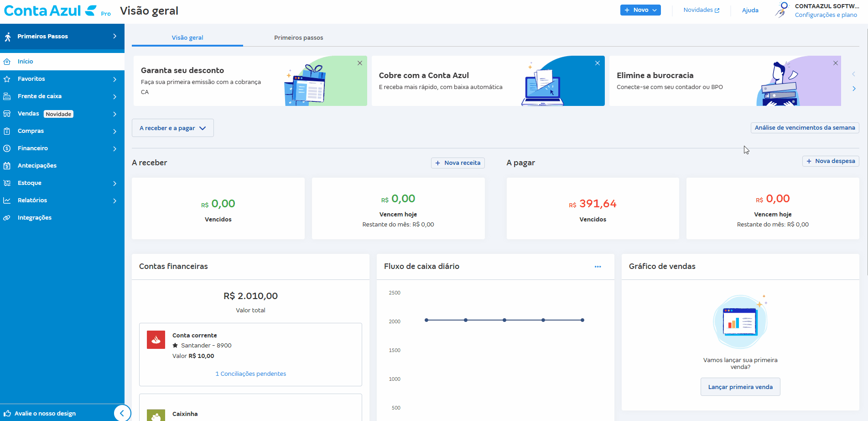Image resolution: width=868 pixels, height=421 pixels.
Task: Show next banner with right carousel arrow
Action: 854,89
